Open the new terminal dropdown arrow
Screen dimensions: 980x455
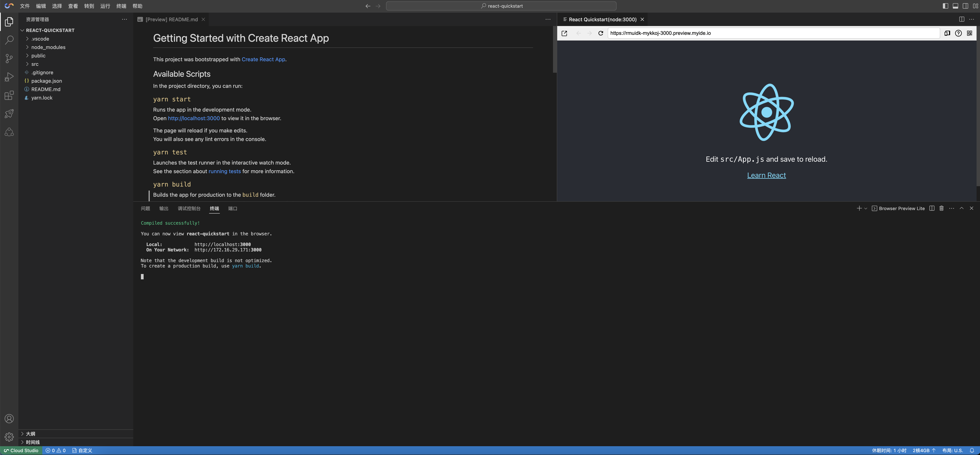865,208
